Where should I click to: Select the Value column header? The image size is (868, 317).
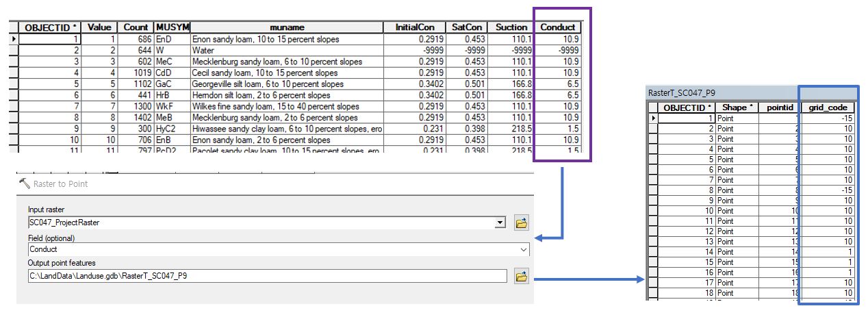tap(99, 27)
